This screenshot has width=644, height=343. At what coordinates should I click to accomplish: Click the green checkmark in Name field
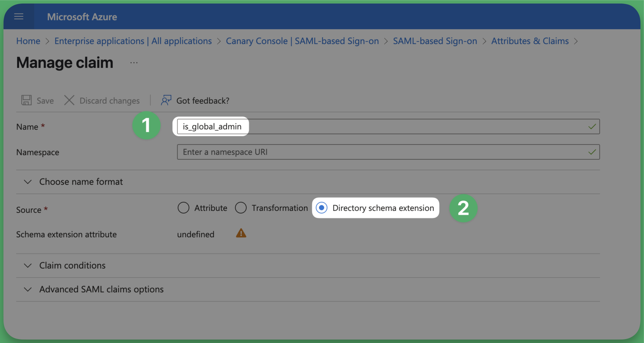[592, 127]
